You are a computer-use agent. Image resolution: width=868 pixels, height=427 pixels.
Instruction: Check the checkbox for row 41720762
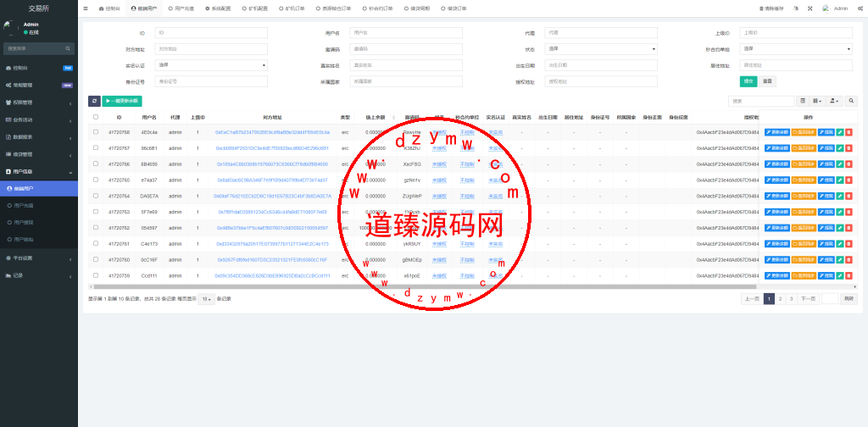96,228
